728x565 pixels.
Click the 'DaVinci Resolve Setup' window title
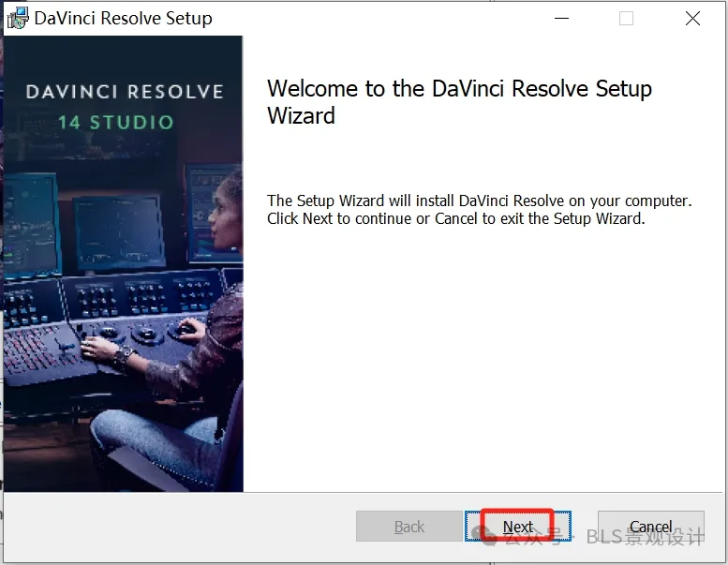(x=123, y=19)
